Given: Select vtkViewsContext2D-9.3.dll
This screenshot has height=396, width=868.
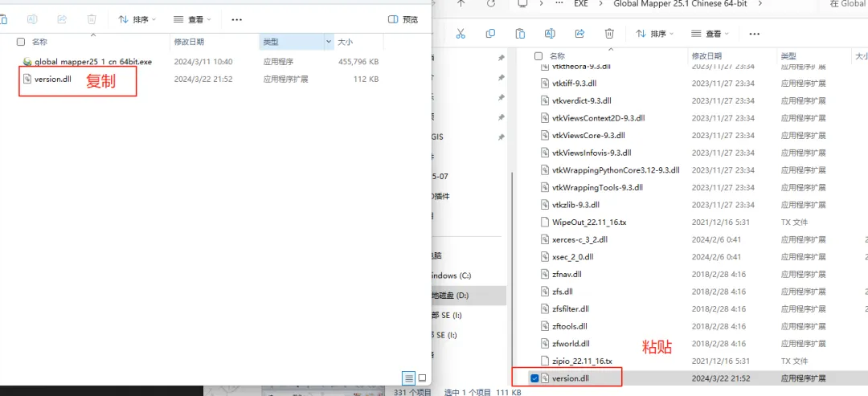Looking at the screenshot, I should click(599, 118).
